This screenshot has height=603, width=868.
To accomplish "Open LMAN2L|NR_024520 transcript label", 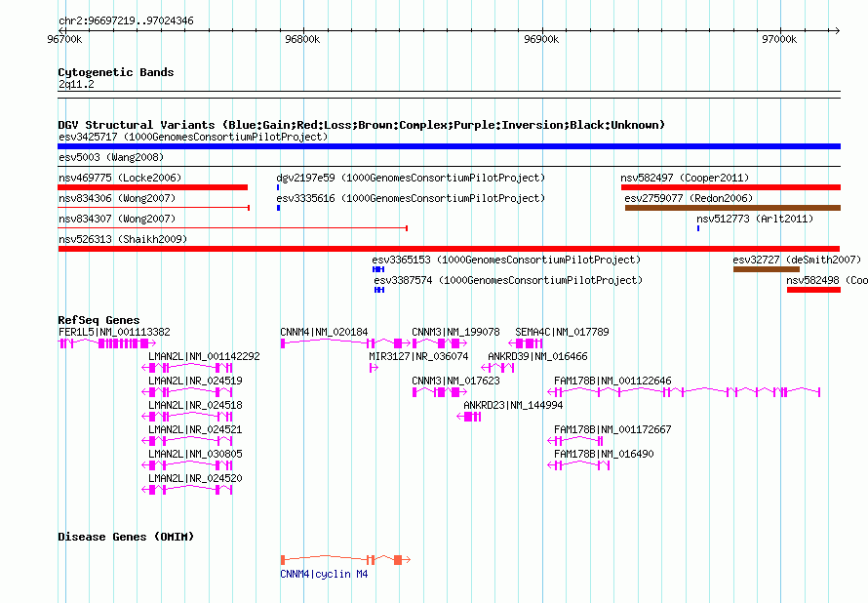I will [195, 478].
